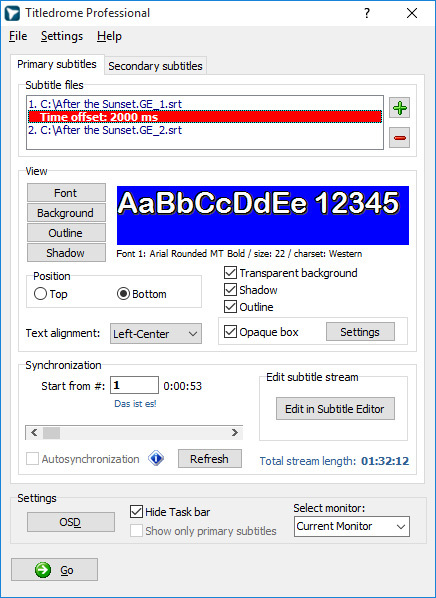Switch to Primary subtitles tab
Screen dimensions: 436x598
point(57,64)
